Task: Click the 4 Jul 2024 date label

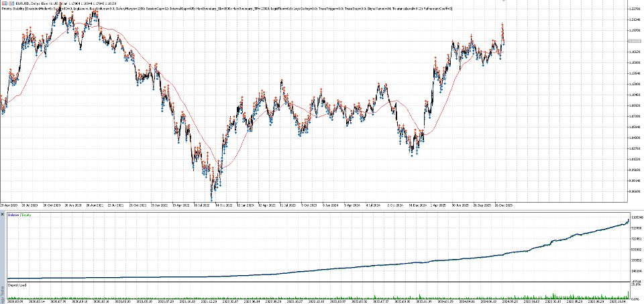Action: [x=374, y=205]
